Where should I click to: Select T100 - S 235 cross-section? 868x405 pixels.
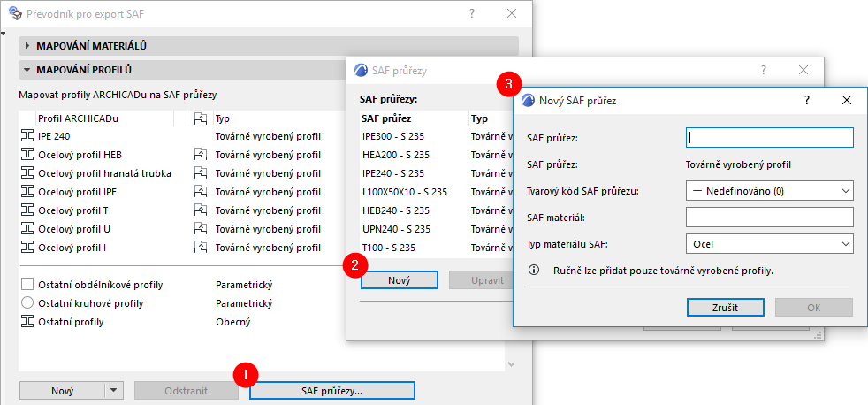point(437,248)
